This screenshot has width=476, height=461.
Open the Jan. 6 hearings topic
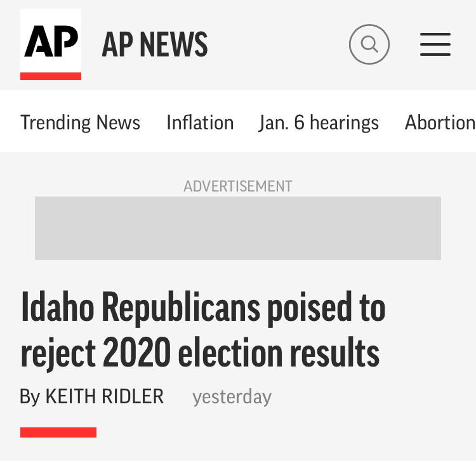tap(319, 122)
